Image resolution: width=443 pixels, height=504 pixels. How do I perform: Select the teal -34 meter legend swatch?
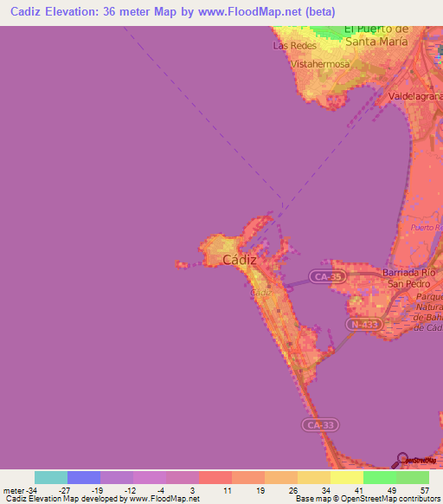click(51, 477)
